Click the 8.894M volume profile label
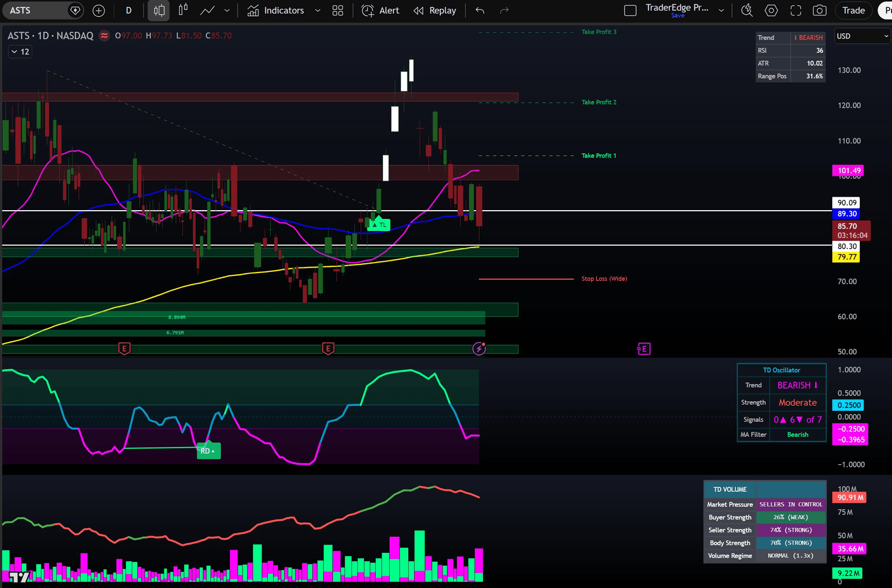Viewport: 892px width, 588px height. click(177, 317)
